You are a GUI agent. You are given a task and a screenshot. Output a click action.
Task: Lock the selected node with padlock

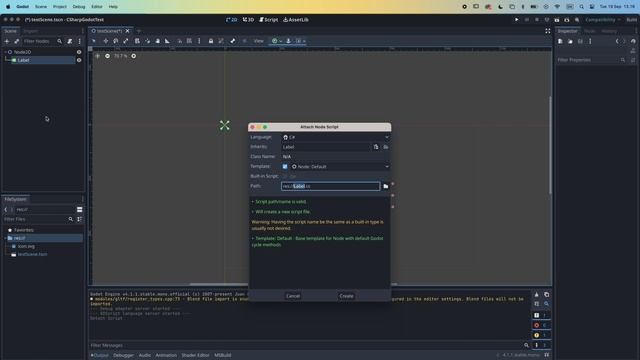[x=211, y=41]
